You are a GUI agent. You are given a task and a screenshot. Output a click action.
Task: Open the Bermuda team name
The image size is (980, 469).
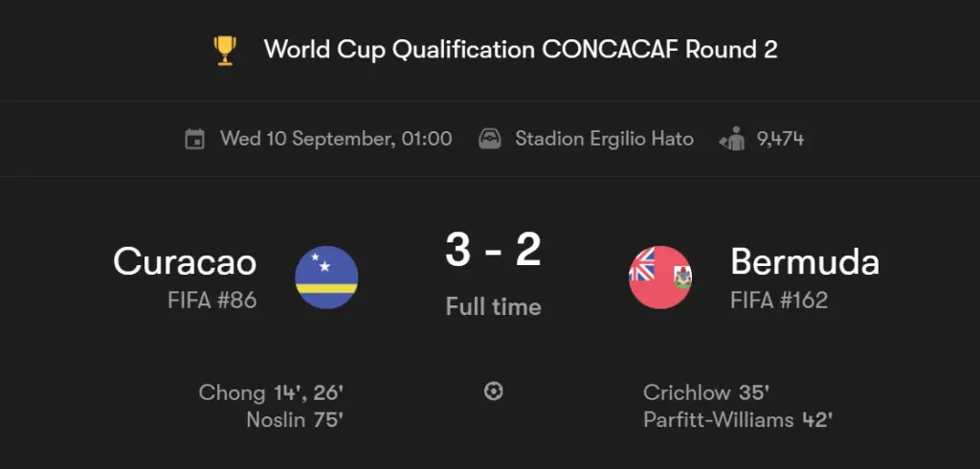[805, 261]
